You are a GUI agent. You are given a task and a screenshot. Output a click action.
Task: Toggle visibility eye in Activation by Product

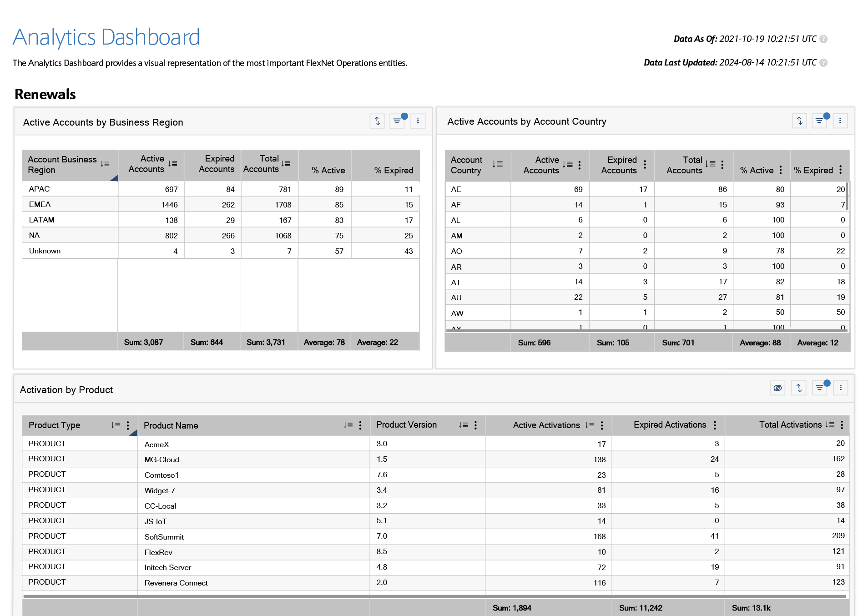778,388
